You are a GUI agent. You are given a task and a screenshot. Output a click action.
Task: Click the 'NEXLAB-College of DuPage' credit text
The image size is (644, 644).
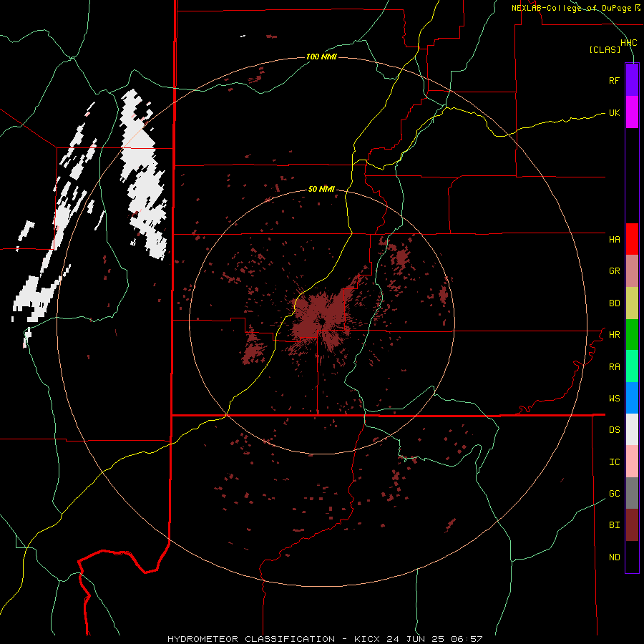[571, 8]
